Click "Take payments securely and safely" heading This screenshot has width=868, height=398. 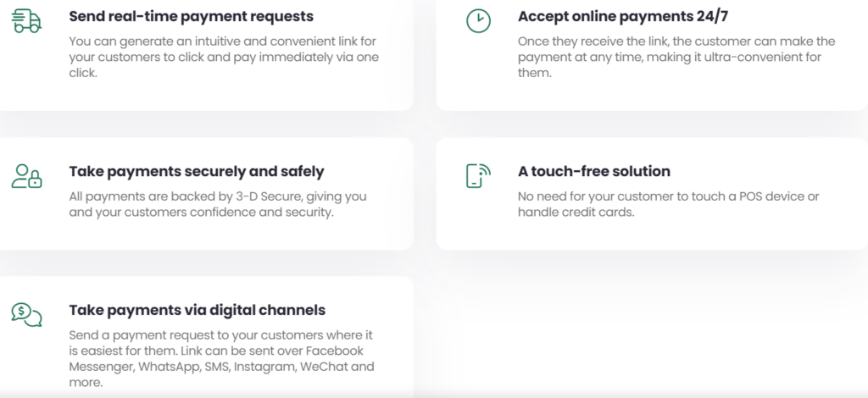click(197, 172)
